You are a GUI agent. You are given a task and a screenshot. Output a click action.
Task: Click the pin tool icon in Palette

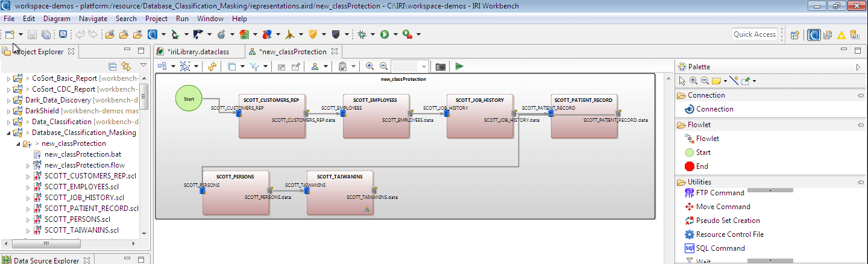click(x=746, y=80)
